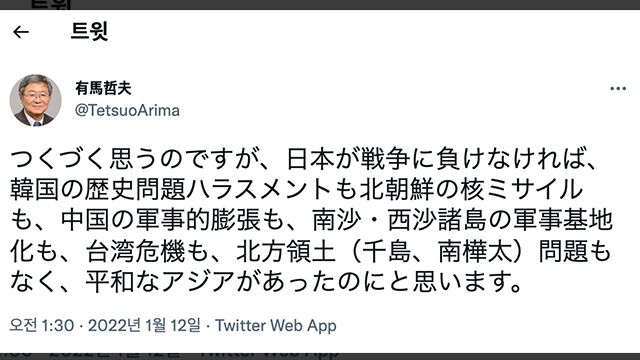Visit the @TetsuoArima handle link
The image size is (640, 360).
pos(127,111)
